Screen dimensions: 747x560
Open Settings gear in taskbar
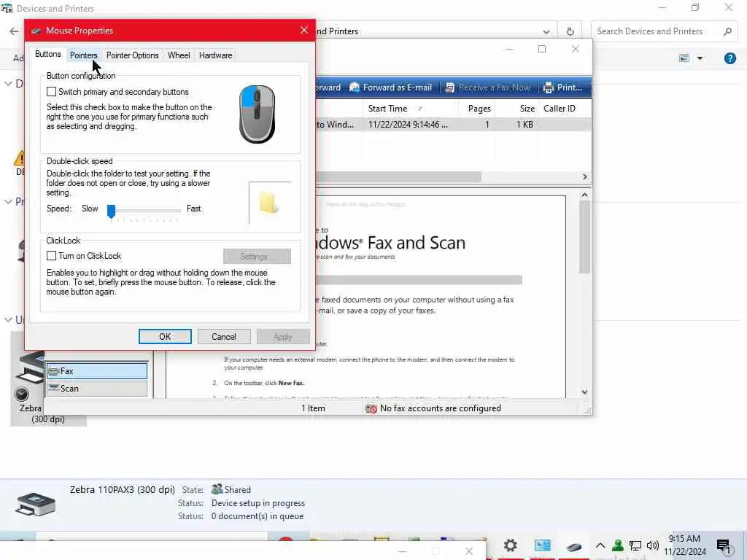[510, 545]
